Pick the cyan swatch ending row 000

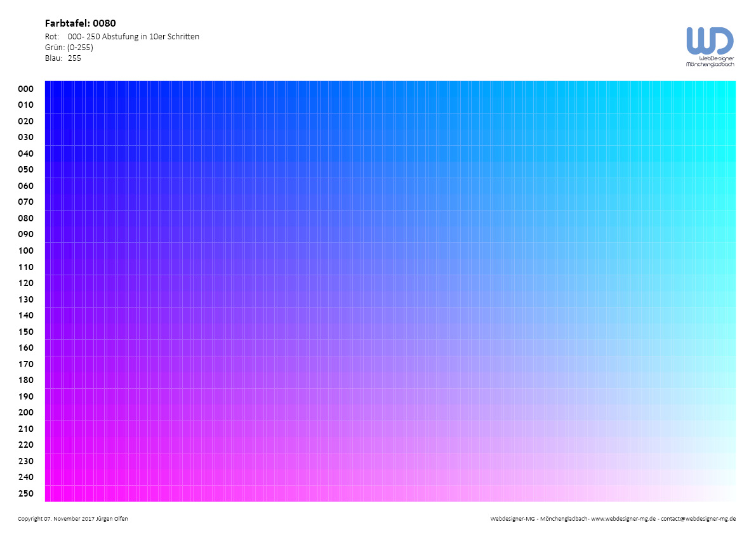point(734,89)
